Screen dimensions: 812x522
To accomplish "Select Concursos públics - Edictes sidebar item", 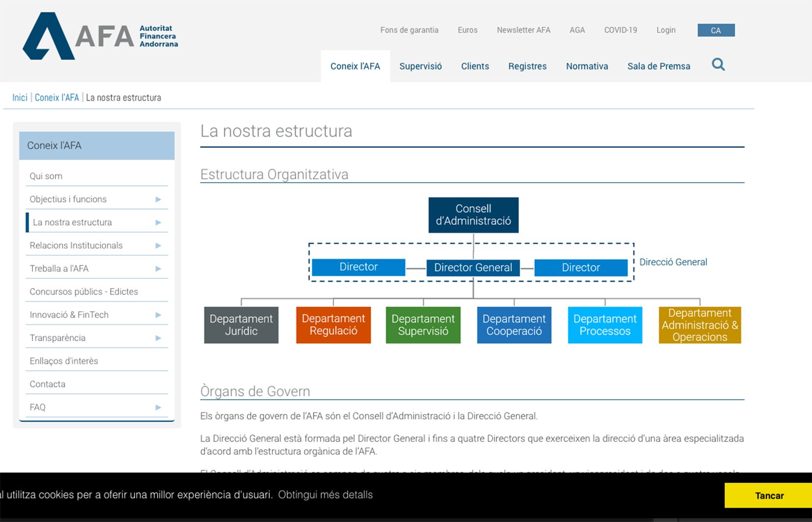I will click(84, 292).
